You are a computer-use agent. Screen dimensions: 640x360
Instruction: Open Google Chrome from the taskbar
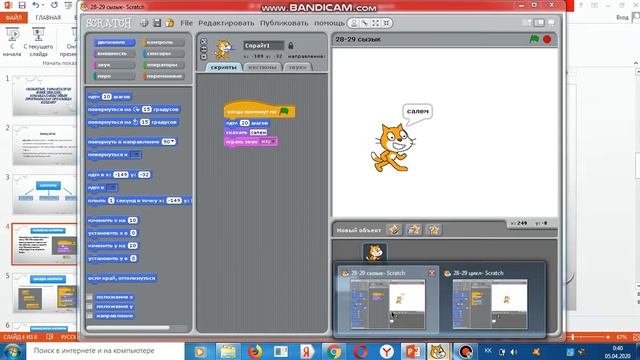[334, 351]
